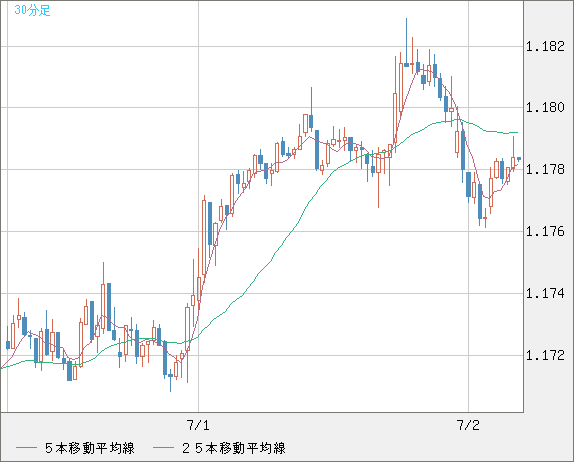
Task: Click the 5本移動平均線 legend label
Action: pos(90,448)
